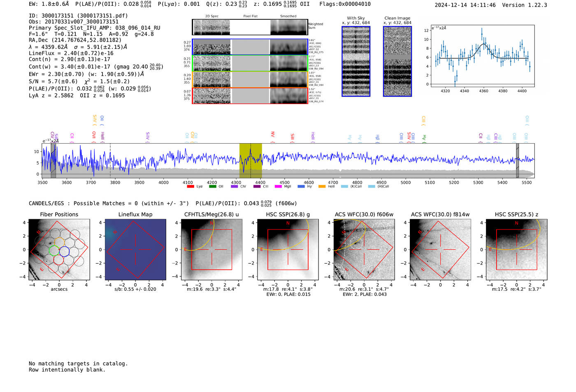Click the orange HeII legend swatch
Image resolution: width=576 pixels, height=392 pixels.
coord(322,186)
